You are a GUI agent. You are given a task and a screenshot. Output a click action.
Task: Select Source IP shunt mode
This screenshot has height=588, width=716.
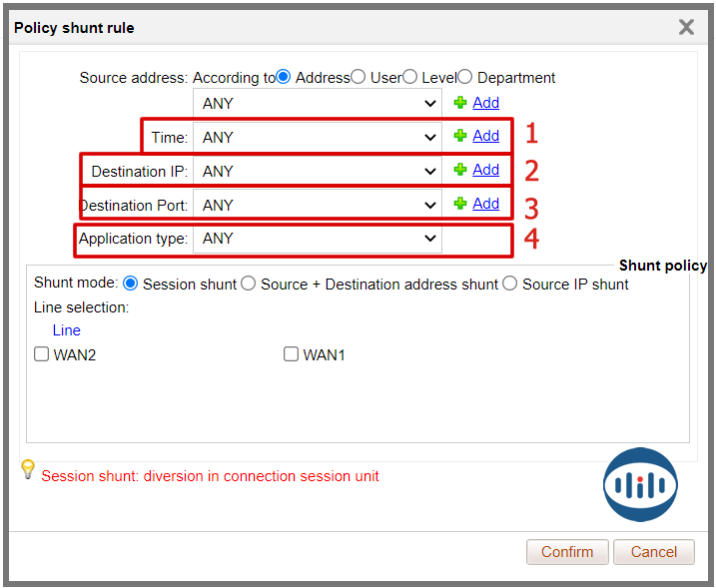(510, 284)
